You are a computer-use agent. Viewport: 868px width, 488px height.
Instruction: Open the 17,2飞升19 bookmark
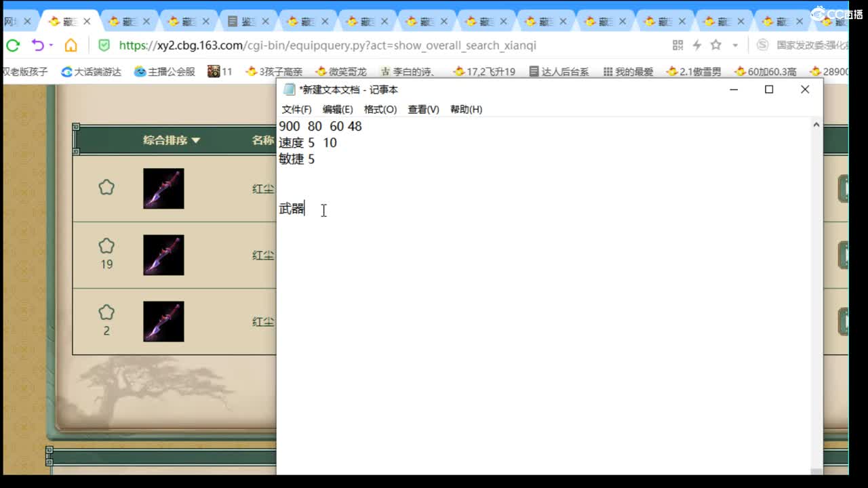484,71
